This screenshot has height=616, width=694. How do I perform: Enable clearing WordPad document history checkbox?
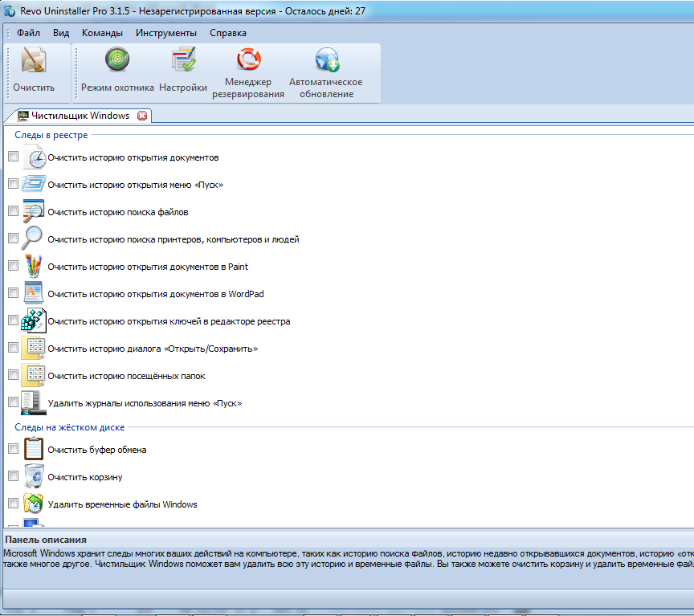pyautogui.click(x=14, y=293)
